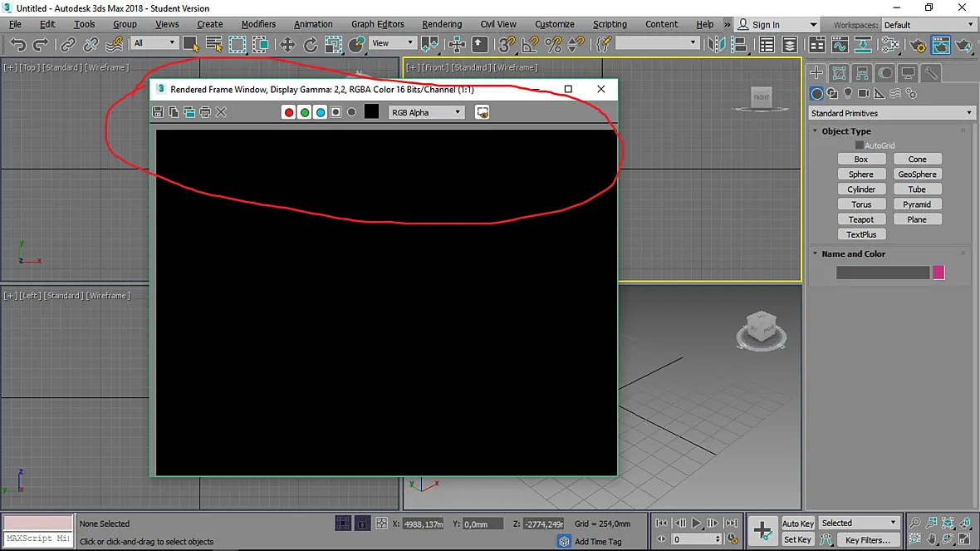Click Toggle UI Overlay icon in frame window
The height and width of the screenshot is (551, 980).
[x=482, y=112]
